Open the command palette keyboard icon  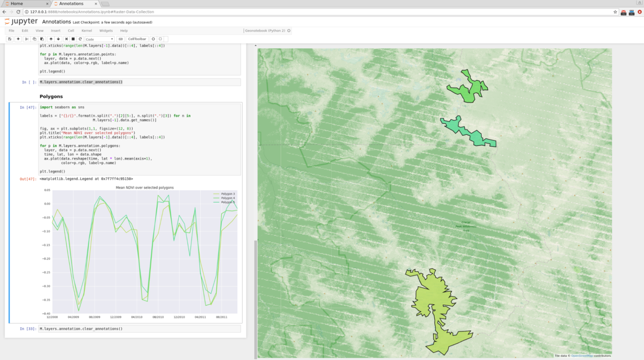[x=120, y=39]
